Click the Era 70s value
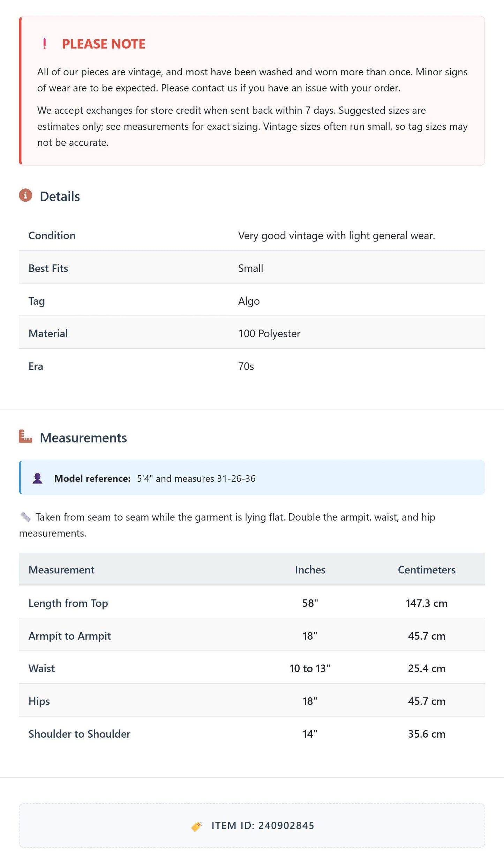The image size is (504, 864). pyautogui.click(x=246, y=366)
